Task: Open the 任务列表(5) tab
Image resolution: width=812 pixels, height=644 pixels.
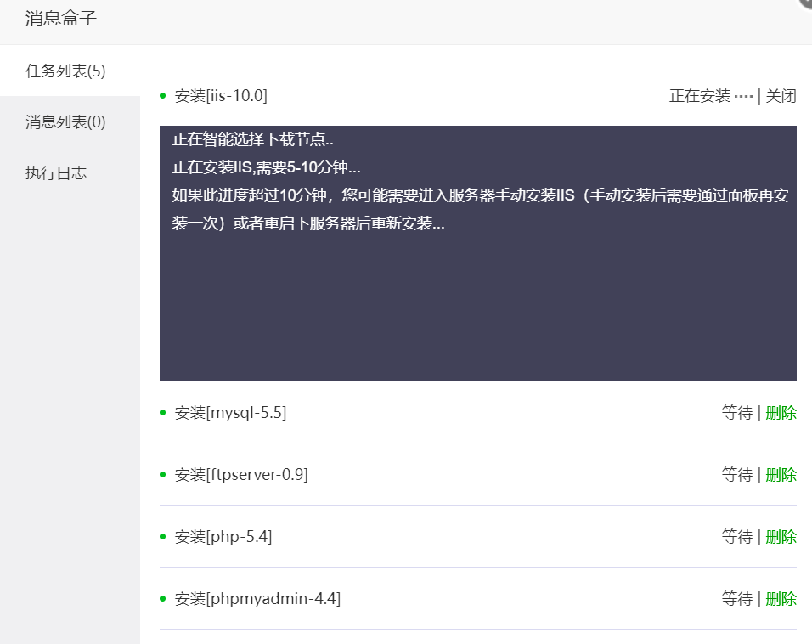Action: 70,71
